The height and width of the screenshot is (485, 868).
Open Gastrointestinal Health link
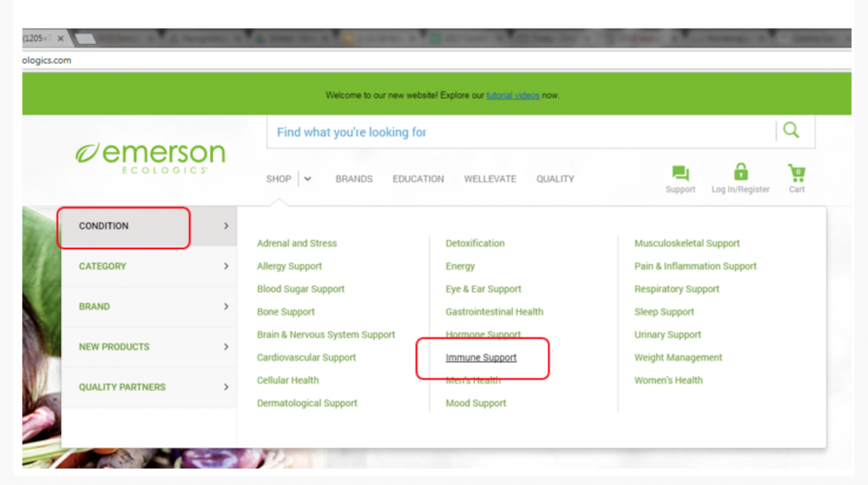[x=494, y=312]
